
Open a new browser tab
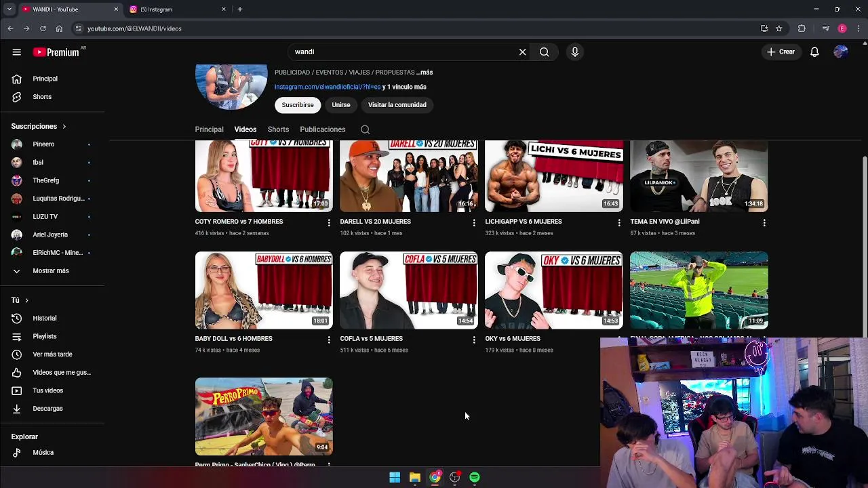(x=239, y=9)
